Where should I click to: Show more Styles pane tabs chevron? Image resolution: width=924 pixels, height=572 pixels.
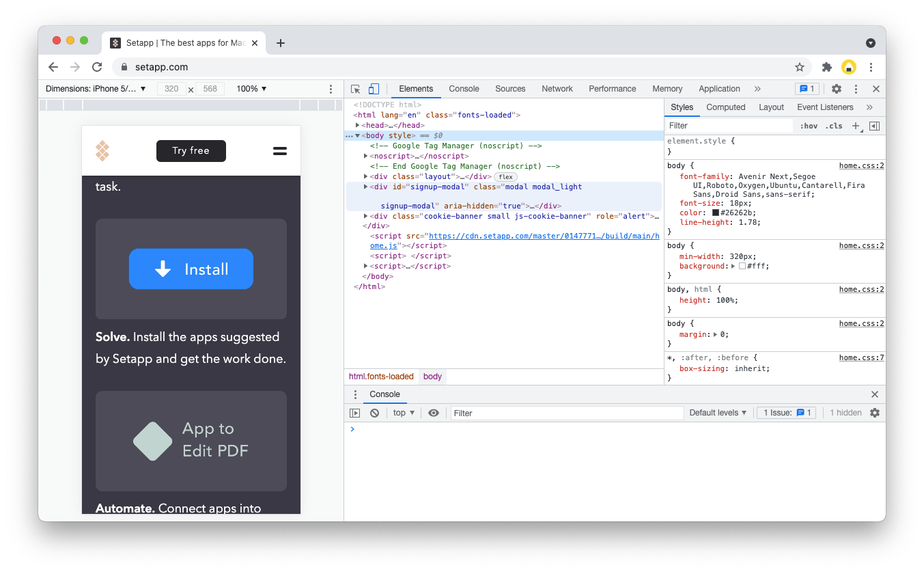point(869,107)
